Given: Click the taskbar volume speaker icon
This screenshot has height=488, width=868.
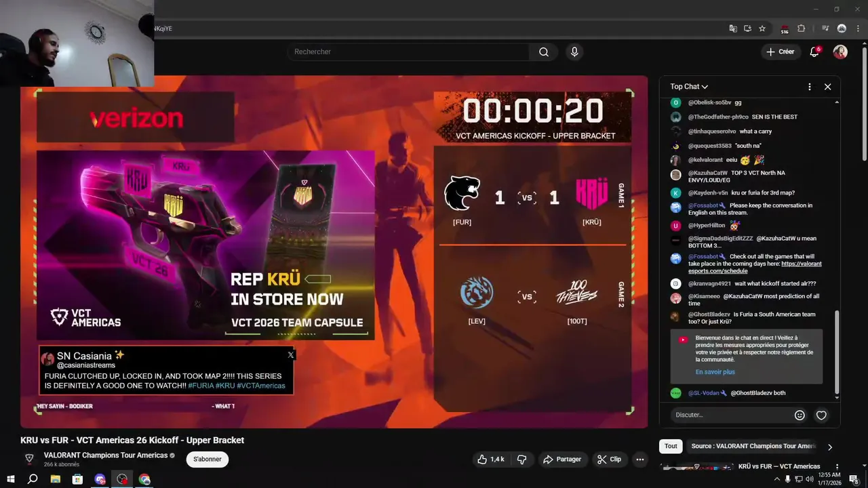Looking at the screenshot, I should [x=809, y=479].
